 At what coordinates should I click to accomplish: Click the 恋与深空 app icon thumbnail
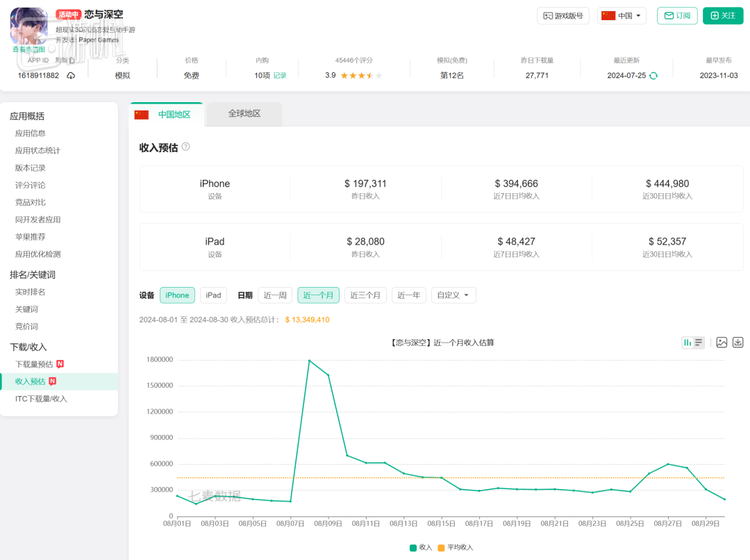[29, 25]
